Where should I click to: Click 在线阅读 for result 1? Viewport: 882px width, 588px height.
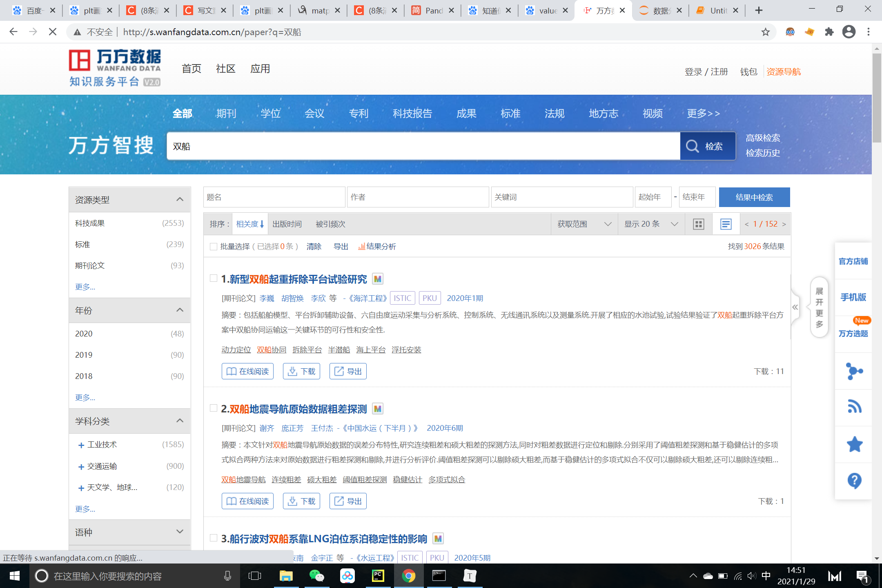point(247,371)
